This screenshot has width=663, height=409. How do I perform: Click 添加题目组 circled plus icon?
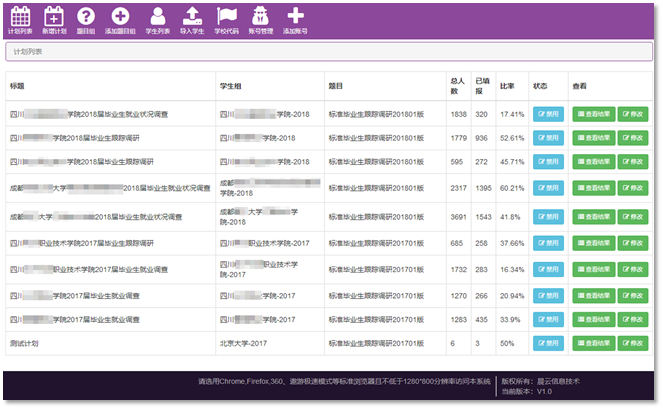pos(120,16)
